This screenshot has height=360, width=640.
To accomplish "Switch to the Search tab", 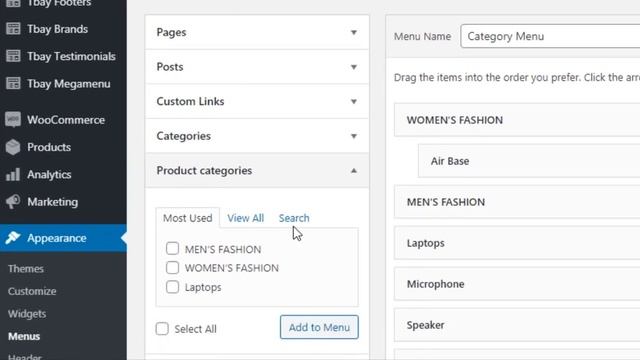I will (294, 218).
